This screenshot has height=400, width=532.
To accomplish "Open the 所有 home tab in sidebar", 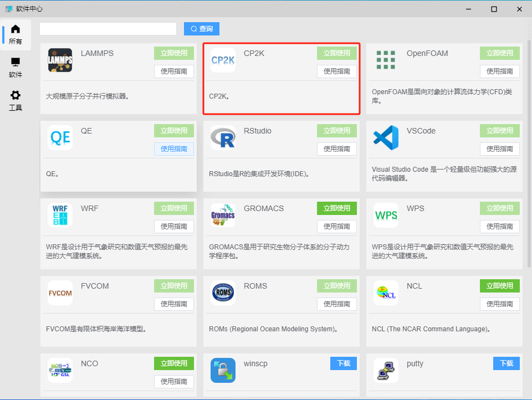I will tap(16, 34).
